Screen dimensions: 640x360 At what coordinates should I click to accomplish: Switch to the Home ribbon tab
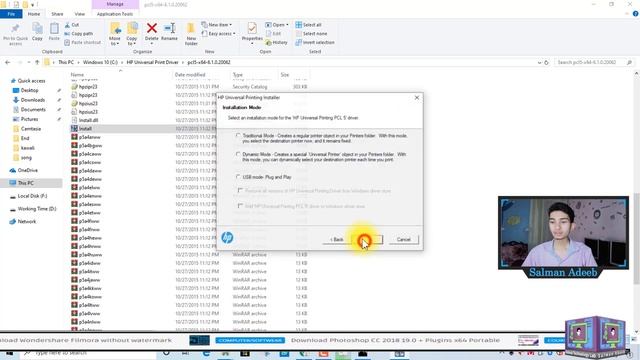pos(34,14)
